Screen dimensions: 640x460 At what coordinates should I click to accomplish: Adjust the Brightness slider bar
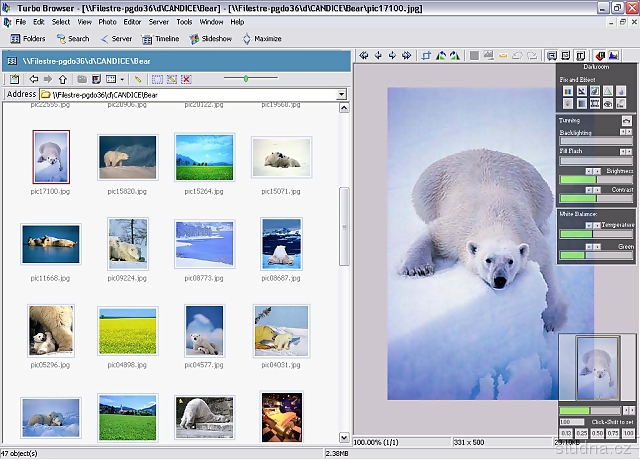(594, 180)
